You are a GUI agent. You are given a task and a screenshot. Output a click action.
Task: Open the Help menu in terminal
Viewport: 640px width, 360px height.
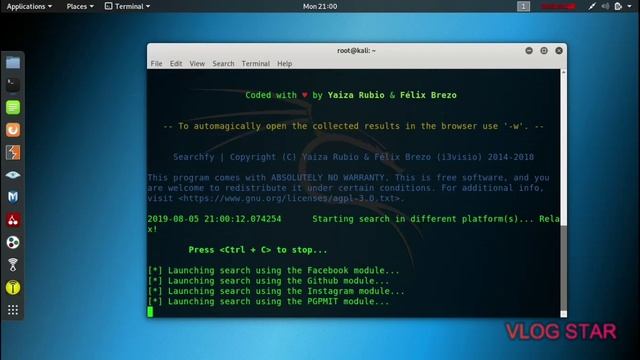pos(284,64)
